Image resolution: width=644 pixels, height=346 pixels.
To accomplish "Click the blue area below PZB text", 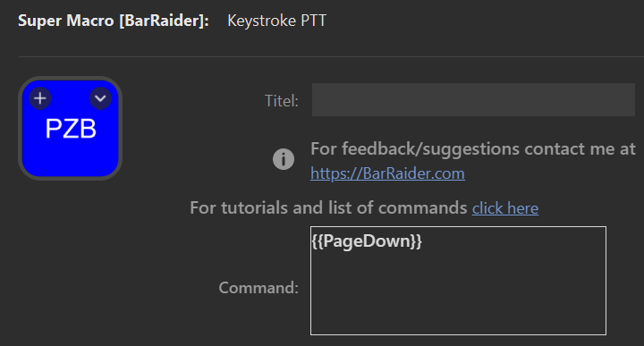I will tap(71, 158).
